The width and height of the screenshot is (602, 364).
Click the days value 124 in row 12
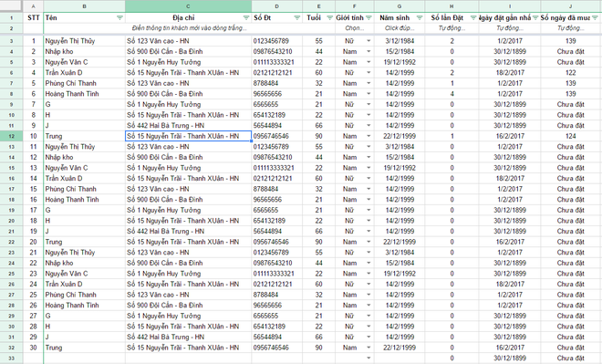tap(571, 136)
